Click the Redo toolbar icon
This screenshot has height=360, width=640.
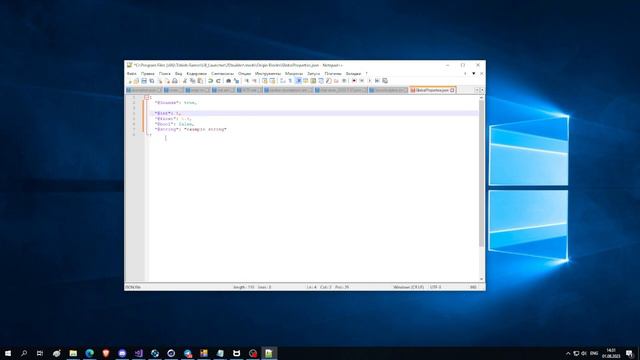pos(218,81)
